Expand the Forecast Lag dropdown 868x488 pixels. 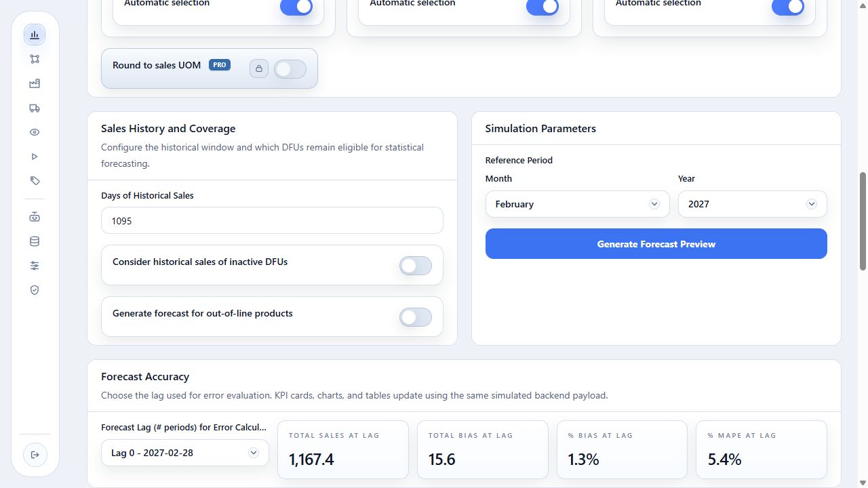[185, 453]
